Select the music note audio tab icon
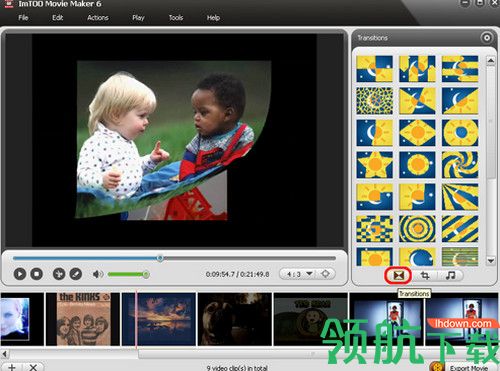This screenshot has height=371, width=500. 450,276
